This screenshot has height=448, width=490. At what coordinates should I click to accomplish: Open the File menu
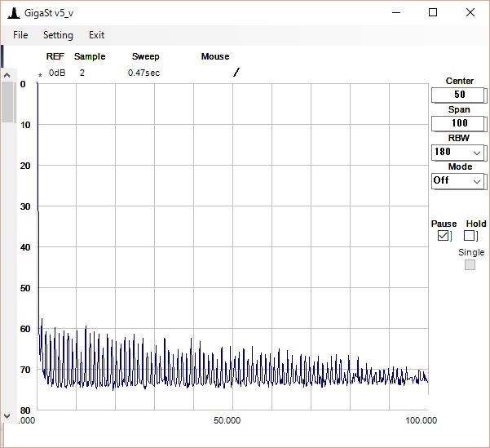coord(20,35)
